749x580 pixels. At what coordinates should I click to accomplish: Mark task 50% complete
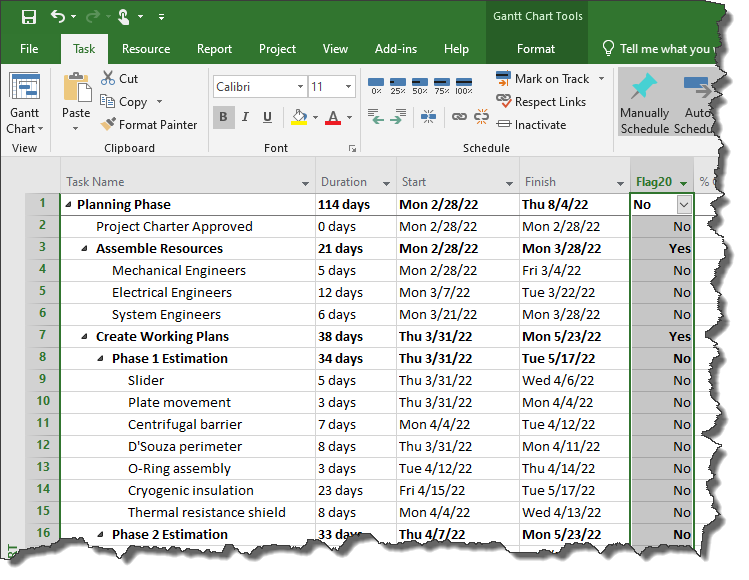(x=420, y=86)
